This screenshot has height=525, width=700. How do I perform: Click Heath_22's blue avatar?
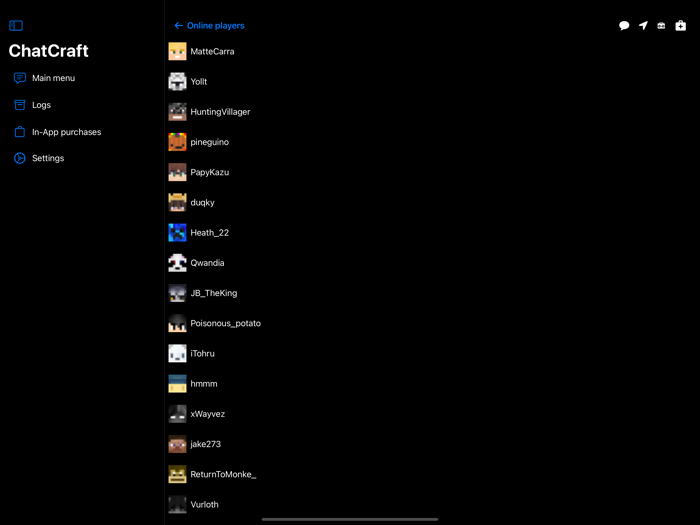coord(177,233)
